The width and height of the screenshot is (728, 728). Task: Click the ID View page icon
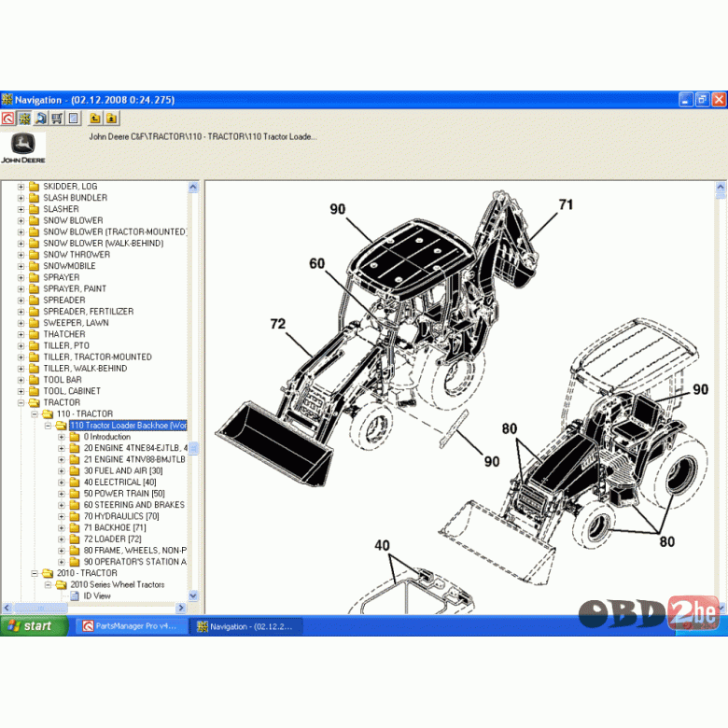tap(75, 595)
